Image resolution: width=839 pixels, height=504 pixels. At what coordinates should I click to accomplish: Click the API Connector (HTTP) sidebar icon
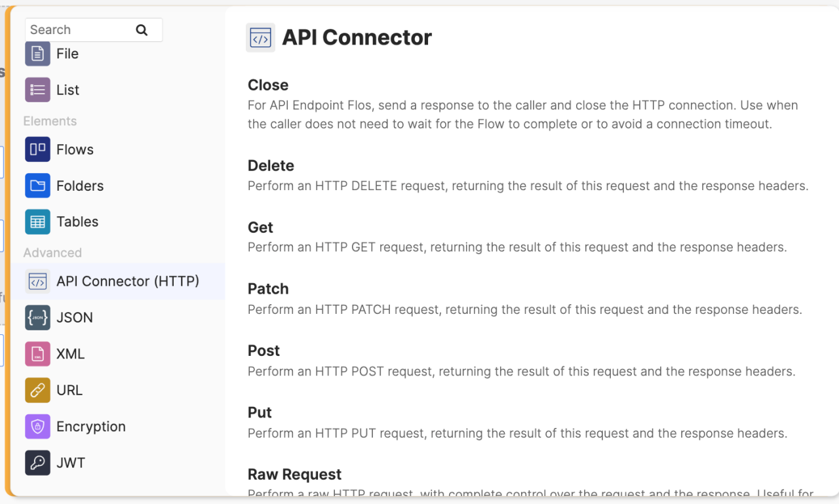[x=37, y=281]
